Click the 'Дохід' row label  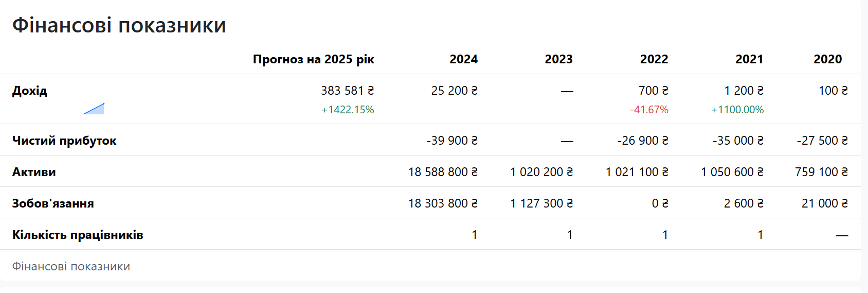coord(30,91)
